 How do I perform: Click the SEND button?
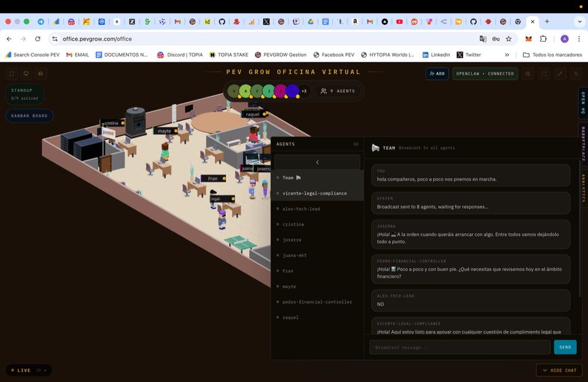[565, 347]
